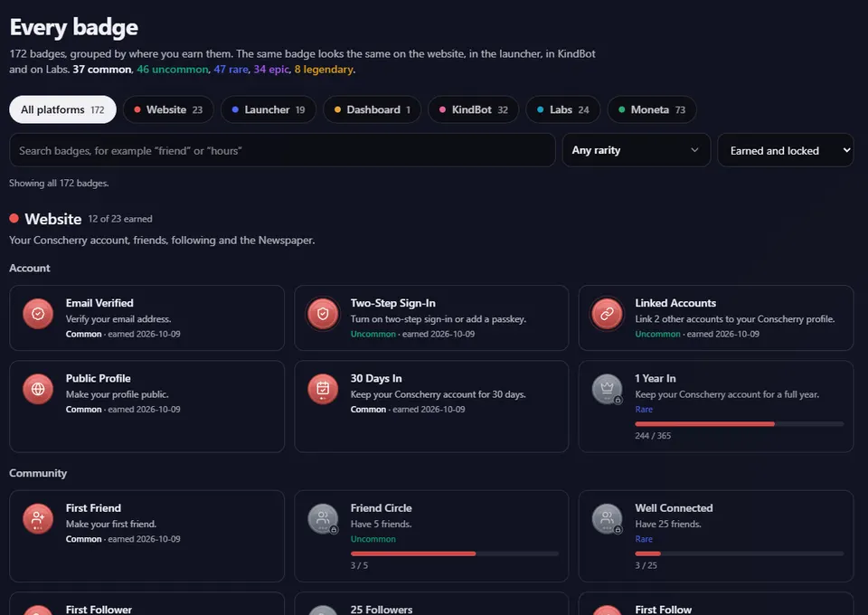
Task: Click the Email Verified badge title
Action: pos(99,303)
